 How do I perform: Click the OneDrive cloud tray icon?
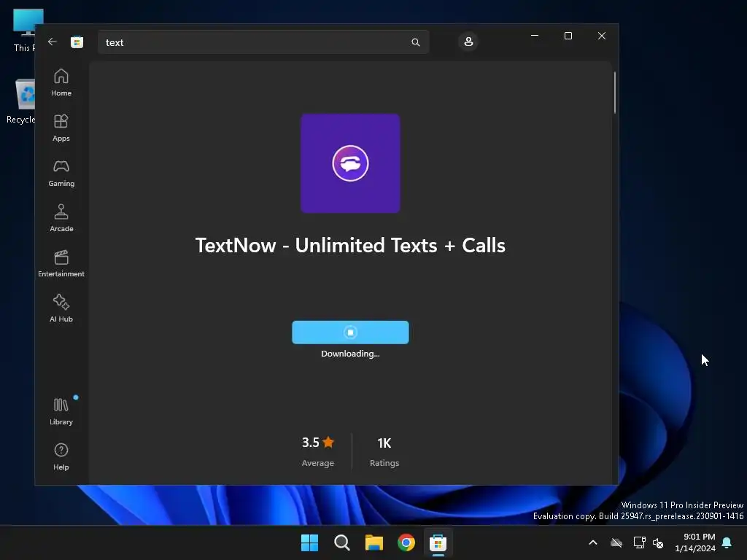coord(616,542)
